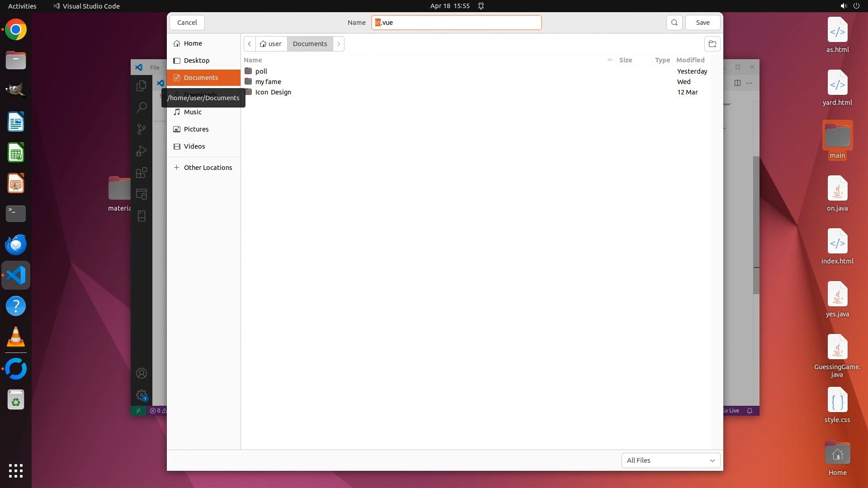
Task: Open the All Files filter dropdown
Action: point(670,460)
